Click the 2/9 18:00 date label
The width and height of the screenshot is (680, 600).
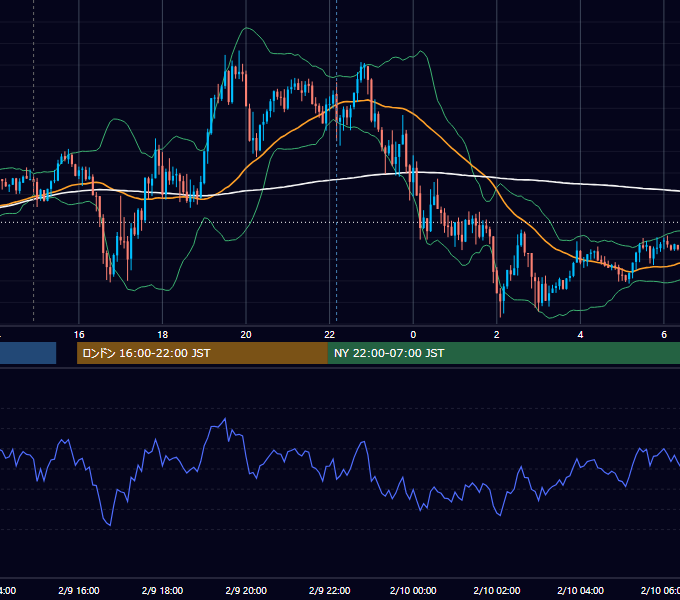pos(162,590)
